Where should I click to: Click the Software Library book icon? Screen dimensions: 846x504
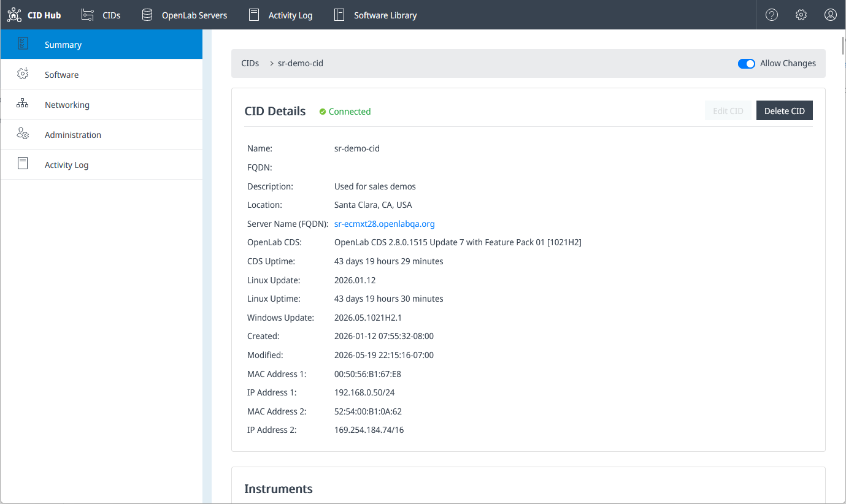click(x=339, y=15)
